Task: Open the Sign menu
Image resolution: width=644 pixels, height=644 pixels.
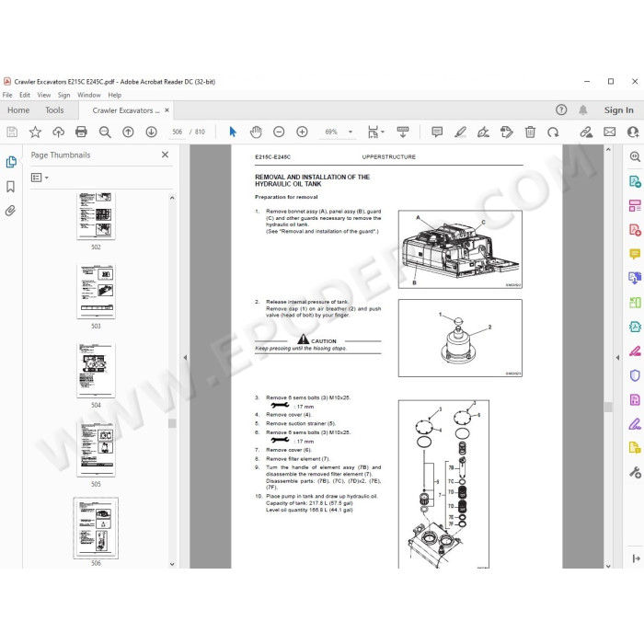Action: (x=63, y=95)
